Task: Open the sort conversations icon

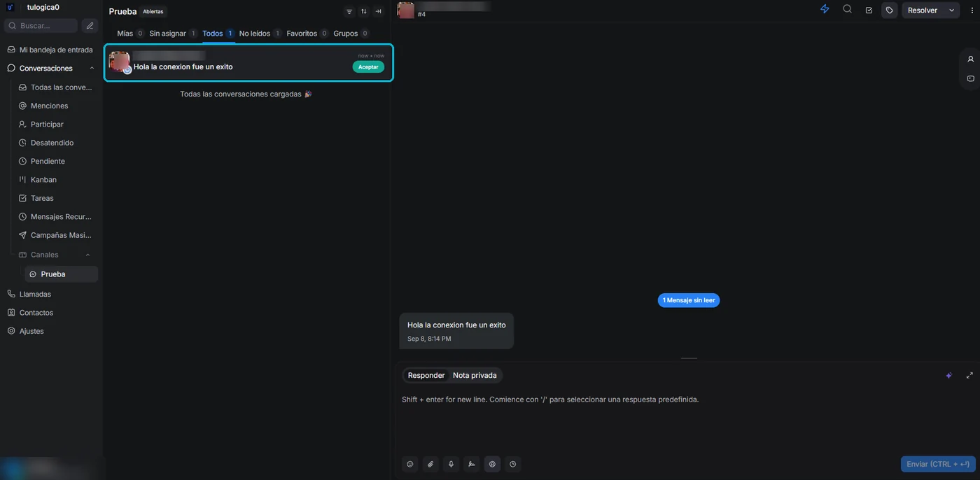Action: click(x=364, y=11)
